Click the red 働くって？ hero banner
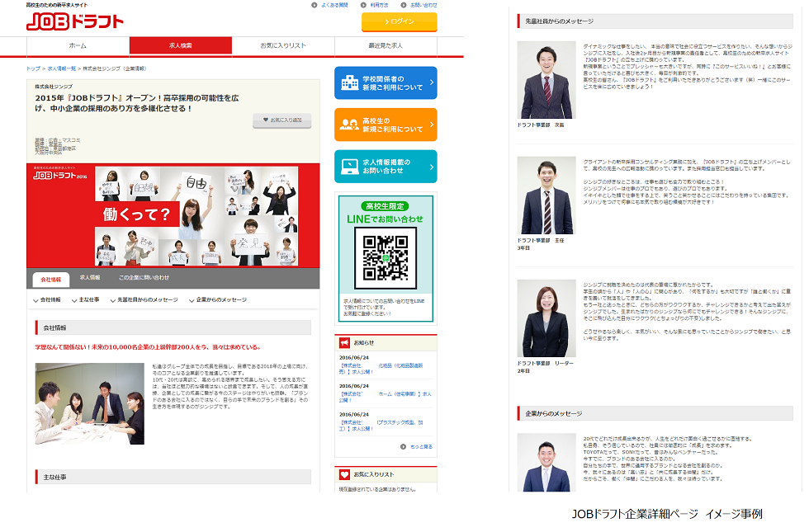Image resolution: width=809 pixels, height=532 pixels. (173, 215)
